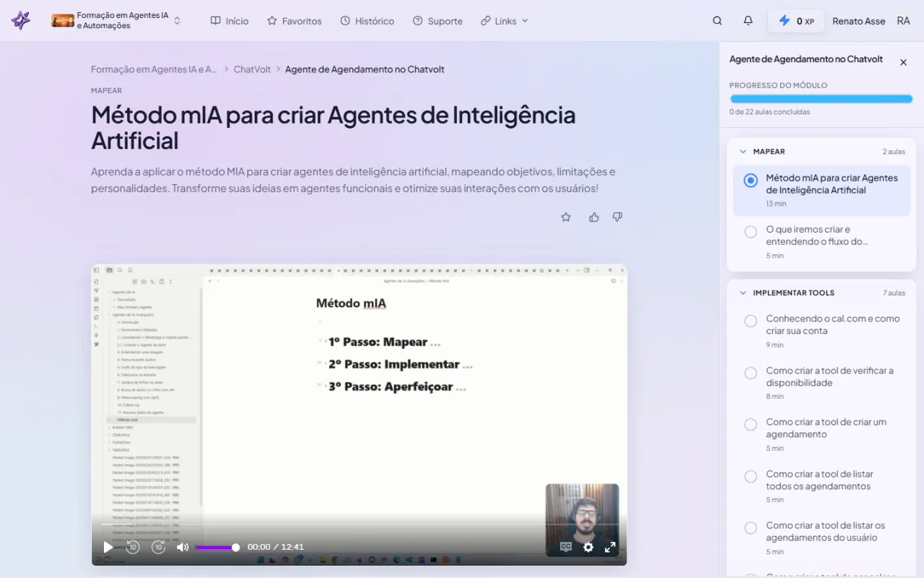Rewind video 10 seconds
This screenshot has height=578, width=924.
133,547
